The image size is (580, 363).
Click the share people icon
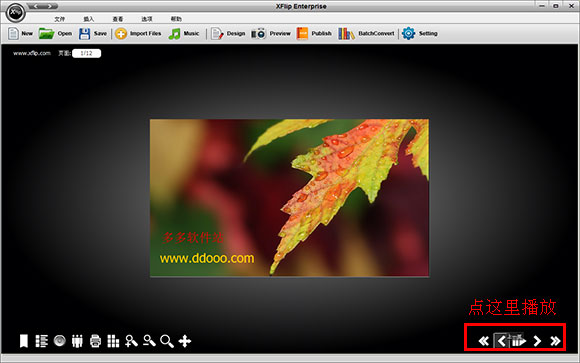77,341
